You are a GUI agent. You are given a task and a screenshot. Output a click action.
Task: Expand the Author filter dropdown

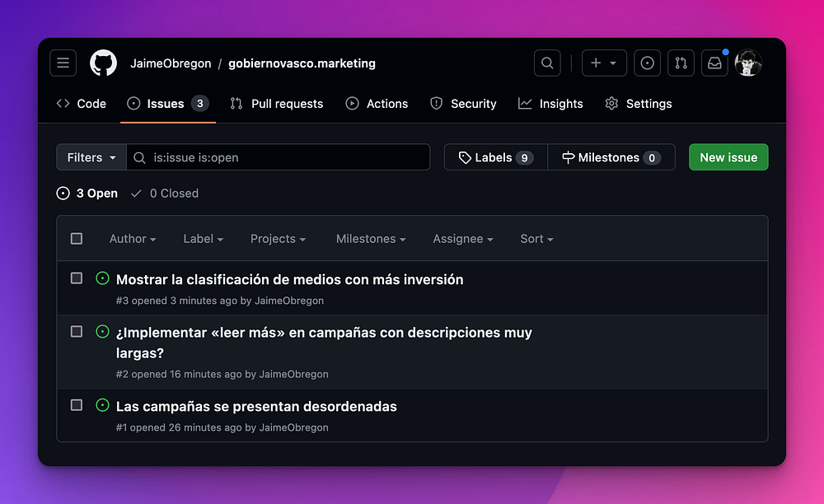click(133, 239)
